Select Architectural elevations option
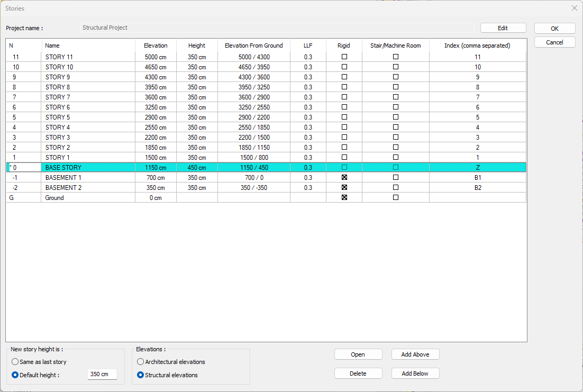Image resolution: width=583 pixels, height=392 pixels. (x=141, y=362)
